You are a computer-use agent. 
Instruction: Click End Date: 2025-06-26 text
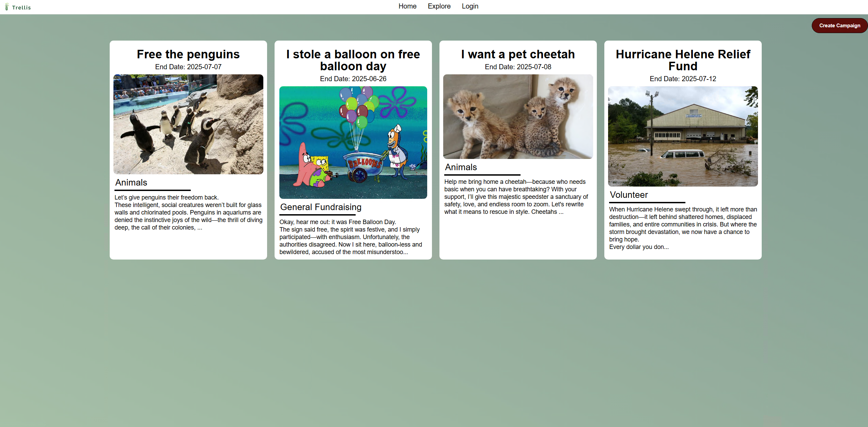click(x=353, y=79)
